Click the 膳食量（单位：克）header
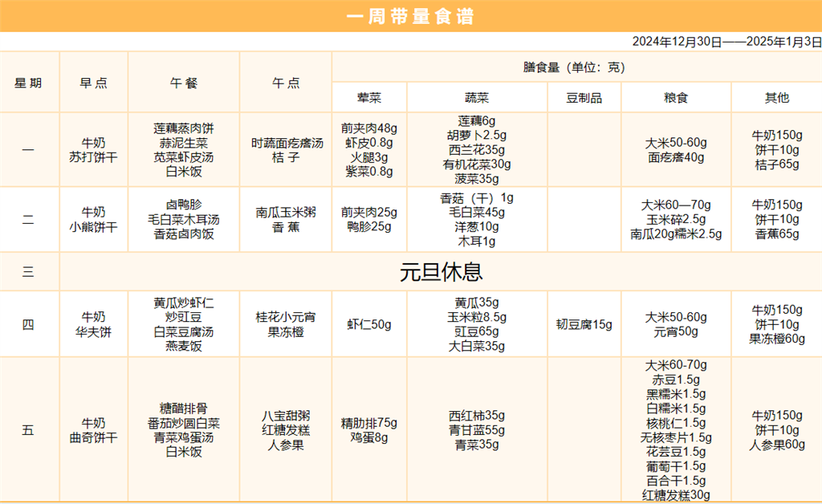Viewport: 822px width, 504px height. (x=574, y=67)
